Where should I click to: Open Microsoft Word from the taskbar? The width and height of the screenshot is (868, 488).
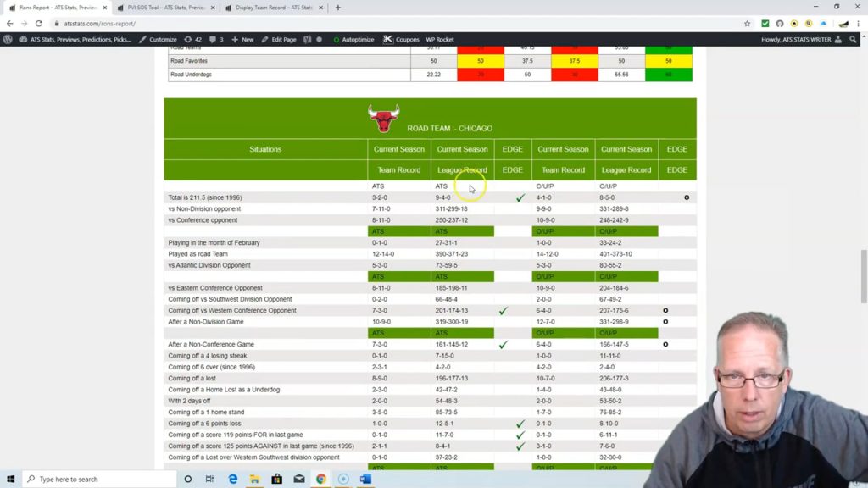pyautogui.click(x=365, y=479)
